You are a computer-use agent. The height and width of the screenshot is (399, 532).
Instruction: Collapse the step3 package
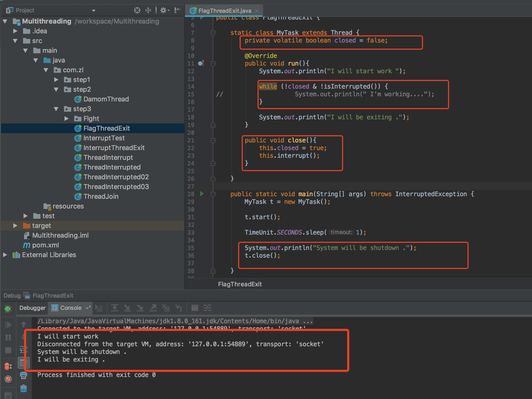coord(56,109)
